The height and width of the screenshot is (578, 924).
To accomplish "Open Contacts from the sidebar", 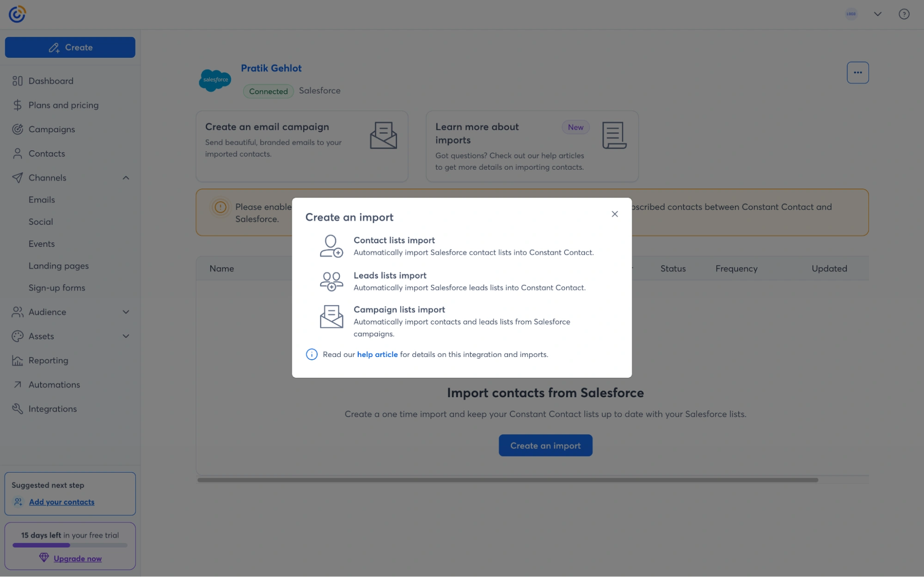I will (47, 153).
